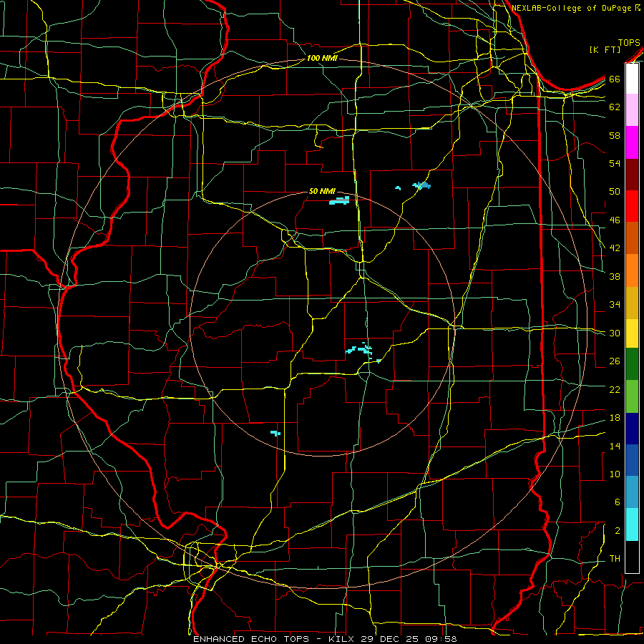Viewport: 644px width, 644px height.
Task: Click the light green 26 kft legend swatch
Action: click(632, 396)
